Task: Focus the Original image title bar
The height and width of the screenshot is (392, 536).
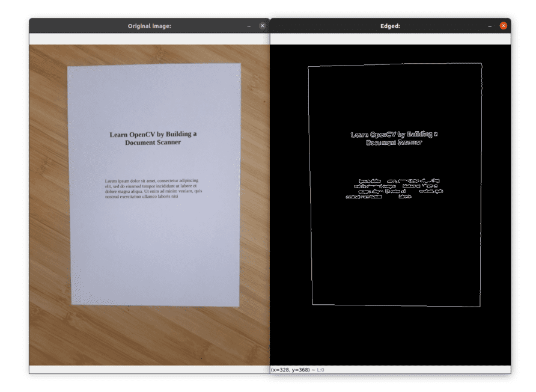Action: coord(150,26)
